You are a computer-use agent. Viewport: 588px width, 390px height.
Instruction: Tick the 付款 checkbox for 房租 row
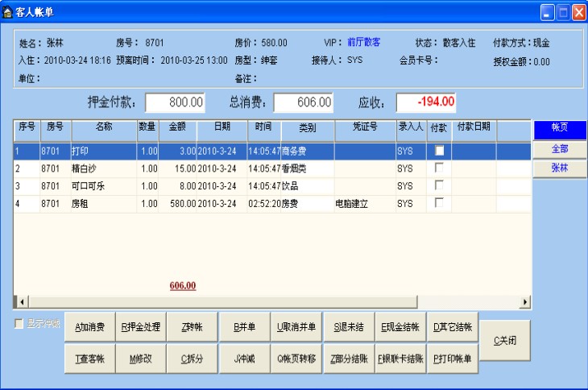439,203
